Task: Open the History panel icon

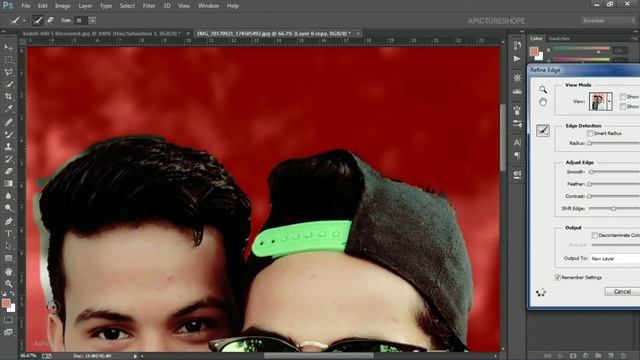Action: coord(517,45)
